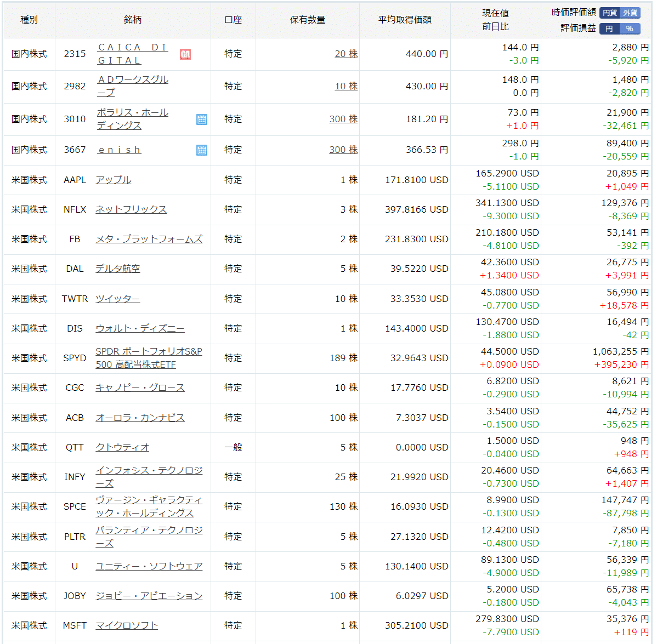Open SPDR ポートフォリオS&P 500 ETF link
Image resolution: width=657 pixels, height=644 pixels.
coord(149,358)
